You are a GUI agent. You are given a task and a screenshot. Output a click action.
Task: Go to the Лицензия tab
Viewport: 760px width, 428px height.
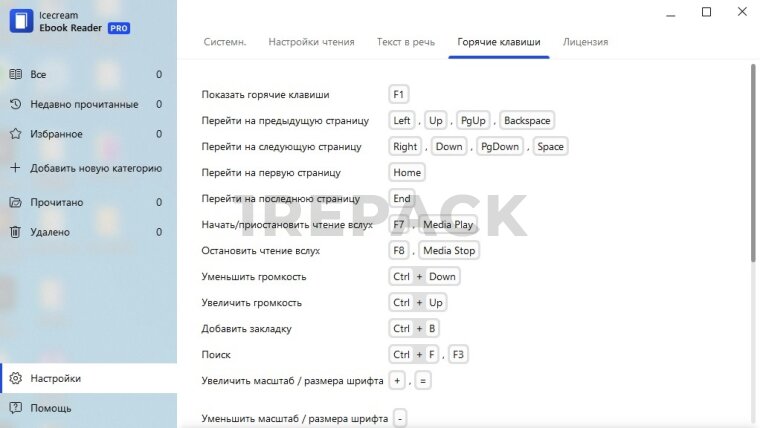point(585,42)
